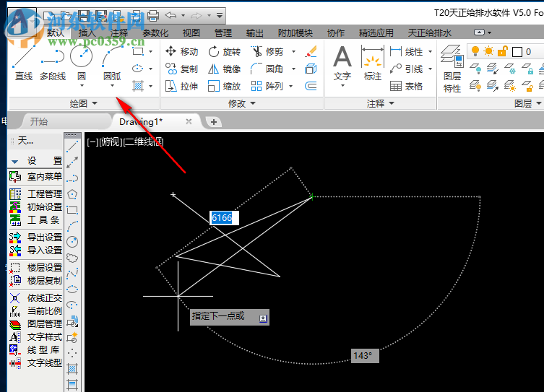Open the Drawing1* document tab
The image size is (544, 392).
pyautogui.click(x=142, y=121)
